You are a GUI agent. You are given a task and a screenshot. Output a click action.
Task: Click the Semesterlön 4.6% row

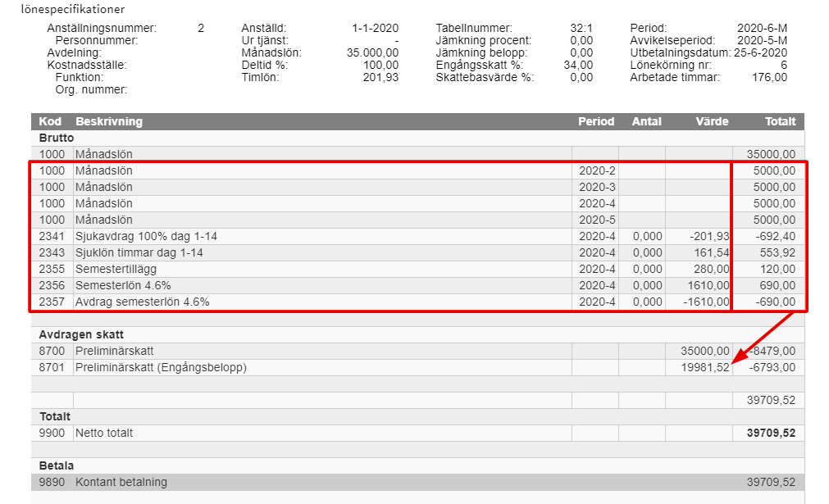tap(417, 285)
